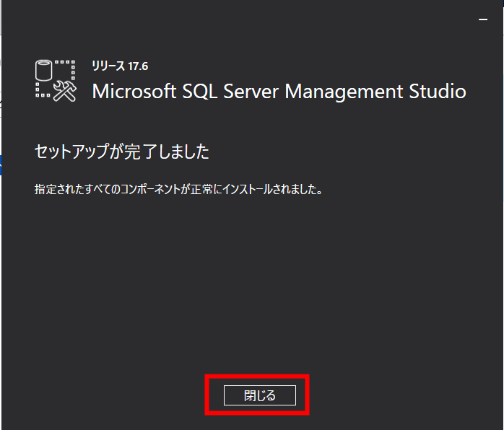This screenshot has width=504, height=430.
Task: Click the セットアップが完了しました heading
Action: [122, 152]
